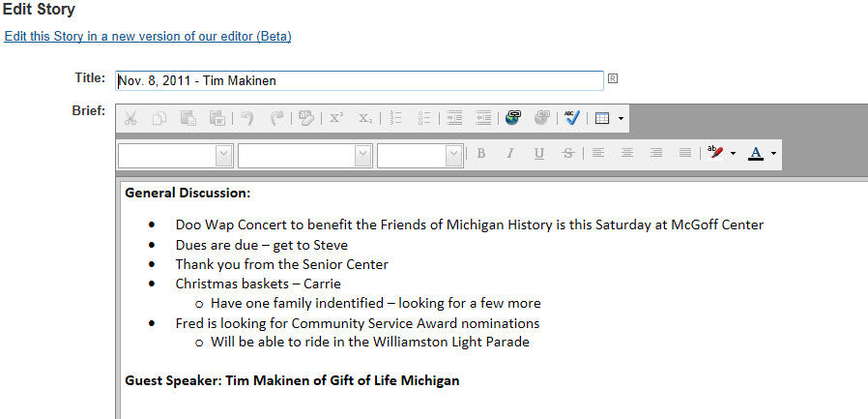
Task: Choose the text highlight color
Action: point(716,153)
